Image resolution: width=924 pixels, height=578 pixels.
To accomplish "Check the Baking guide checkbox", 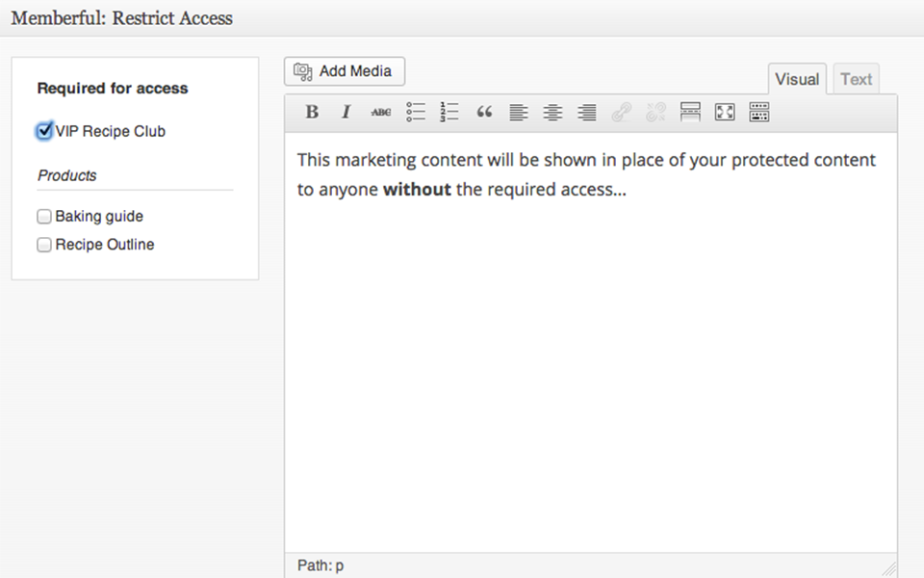I will (x=44, y=217).
